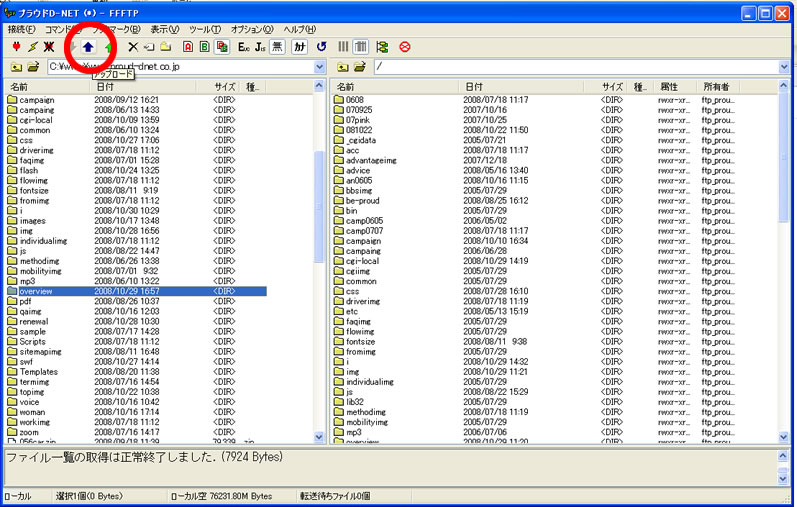Screen dimensions: 797x507
Task: Open the オプション(O) menu
Action: click(253, 29)
